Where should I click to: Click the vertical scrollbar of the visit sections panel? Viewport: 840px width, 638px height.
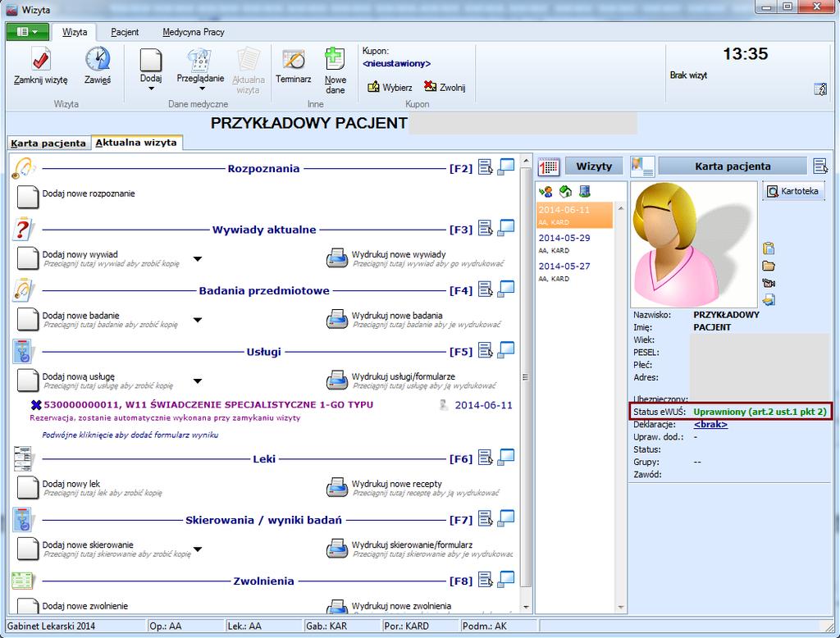[x=526, y=376]
